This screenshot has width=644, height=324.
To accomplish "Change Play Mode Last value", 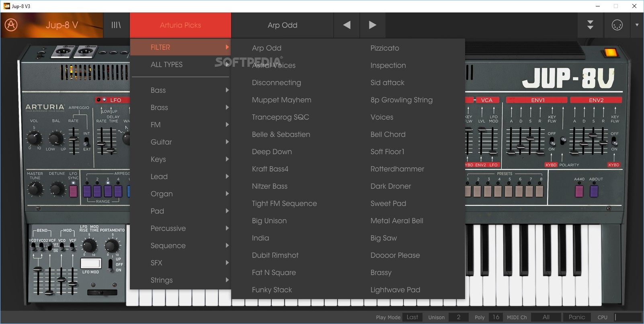I will (x=412, y=317).
